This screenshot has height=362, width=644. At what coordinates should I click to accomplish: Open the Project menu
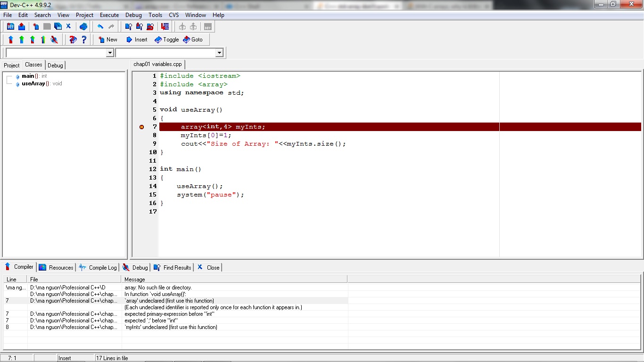[x=85, y=15]
